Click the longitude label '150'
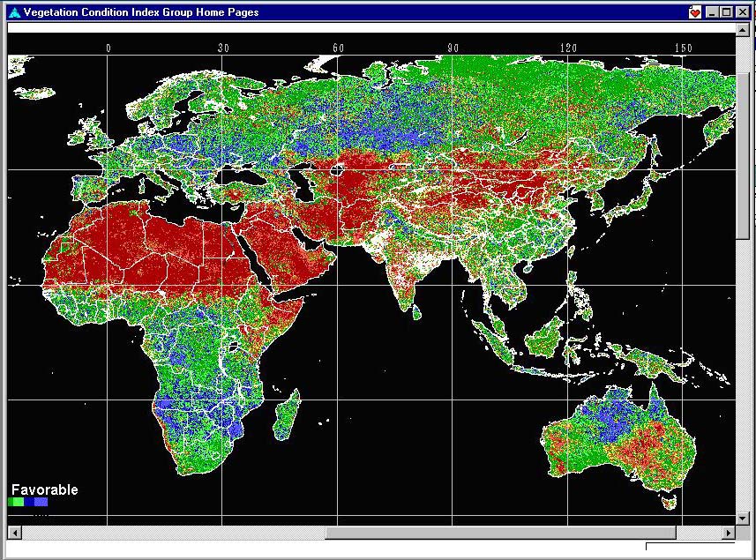 click(683, 48)
